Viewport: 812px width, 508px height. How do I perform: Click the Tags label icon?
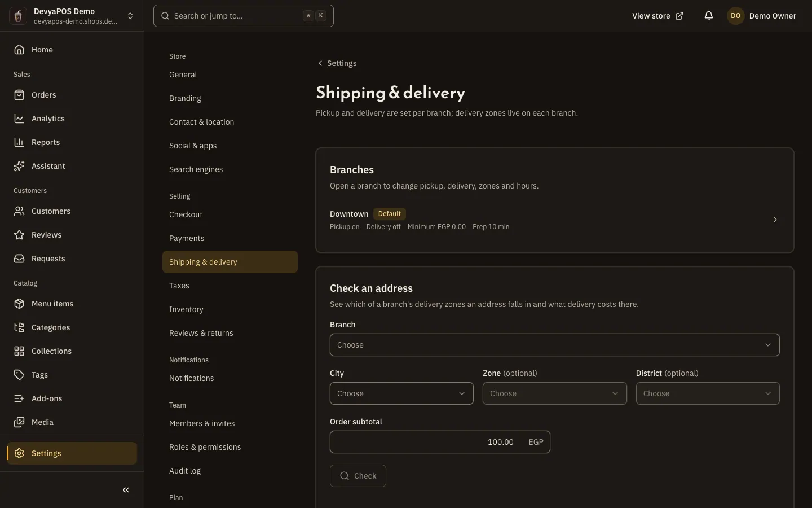click(19, 375)
